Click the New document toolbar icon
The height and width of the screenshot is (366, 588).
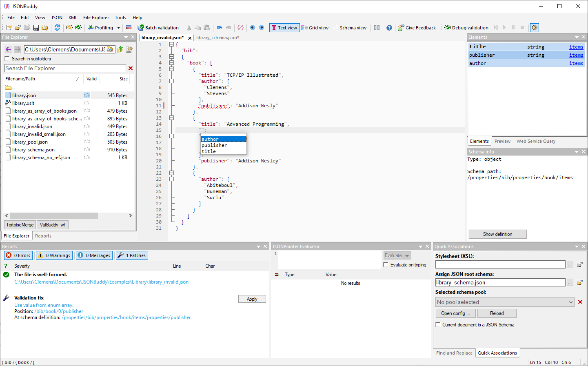point(9,28)
